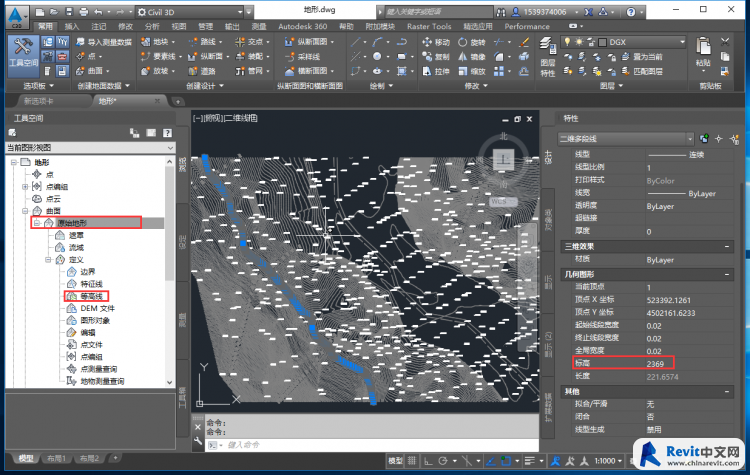Image resolution: width=750 pixels, height=475 pixels.
Task: Click the 曲面 (Surface) create button
Action: point(93,71)
